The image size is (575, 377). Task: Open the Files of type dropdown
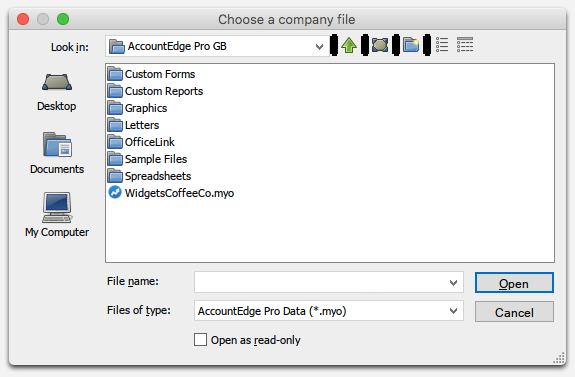tap(453, 311)
